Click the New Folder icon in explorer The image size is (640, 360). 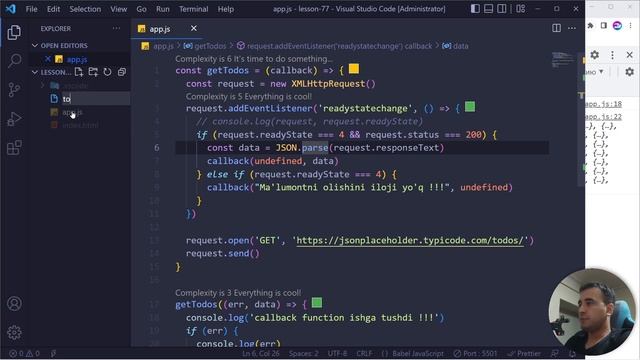coord(93,72)
